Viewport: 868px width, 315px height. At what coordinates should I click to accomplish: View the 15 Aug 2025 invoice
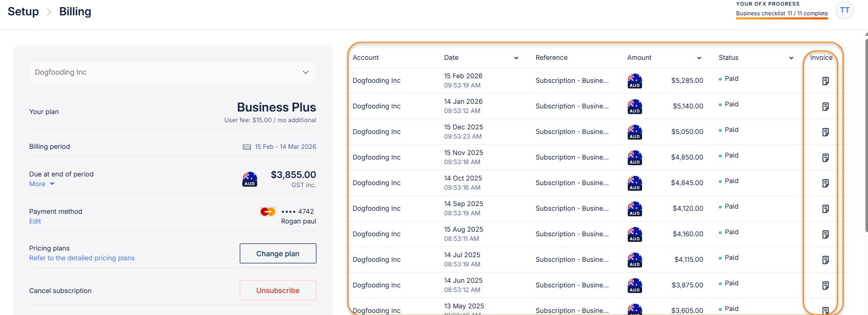pos(825,234)
